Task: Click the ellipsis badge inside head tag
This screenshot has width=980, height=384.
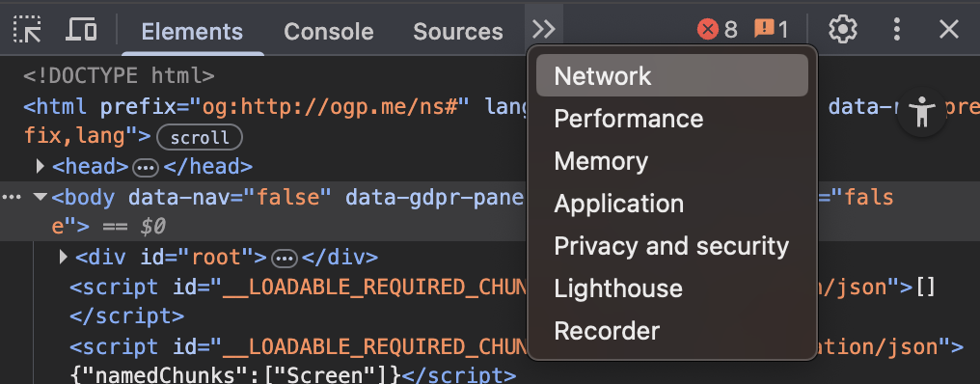Action: click(x=147, y=168)
